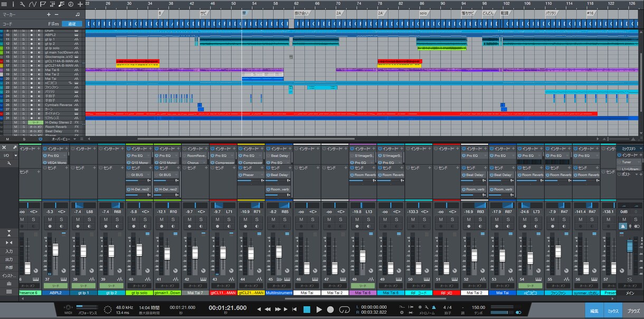Image resolution: width=644 pixels, height=319 pixels.
Task: Toggle loop playback in the transport
Action: click(345, 309)
